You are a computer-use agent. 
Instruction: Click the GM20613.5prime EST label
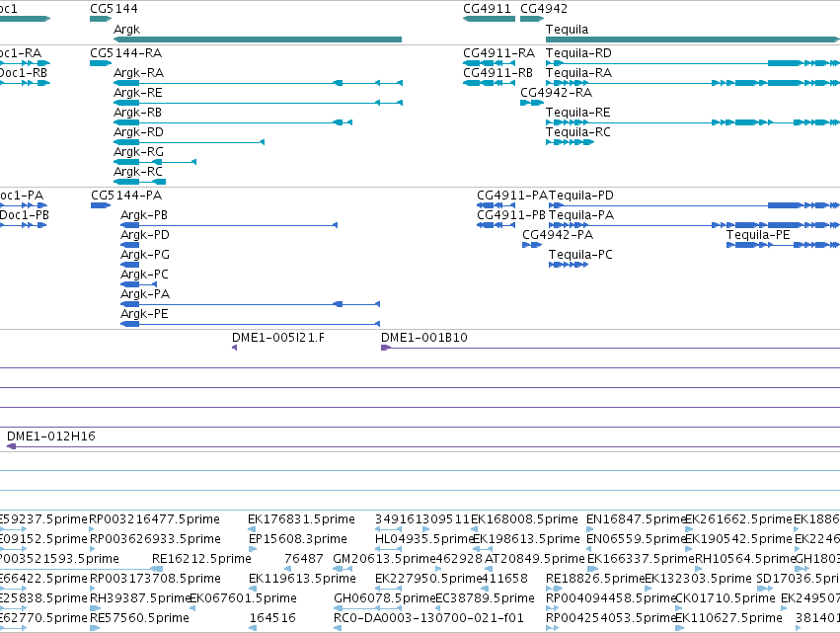(x=384, y=559)
